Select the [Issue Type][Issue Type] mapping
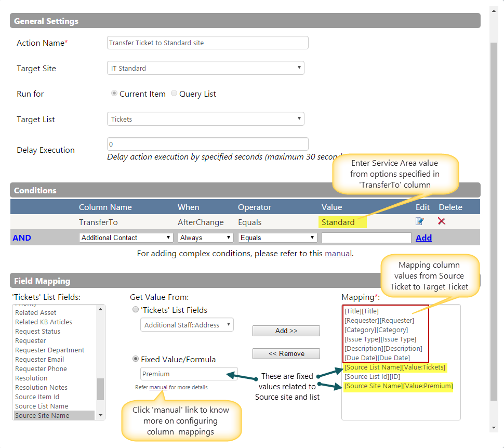The image size is (504, 448). (x=380, y=339)
